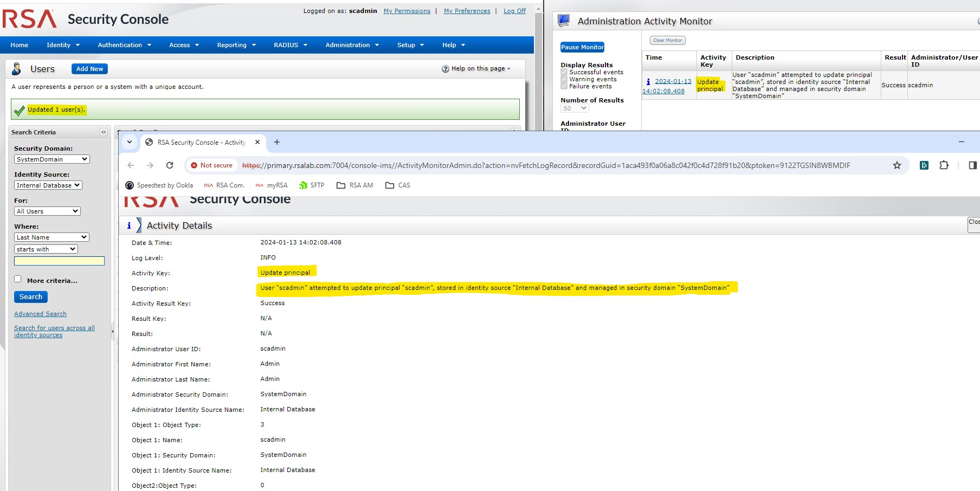This screenshot has height=491, width=980.
Task: Expand the Help on this page dropdown
Action: pyautogui.click(x=476, y=68)
